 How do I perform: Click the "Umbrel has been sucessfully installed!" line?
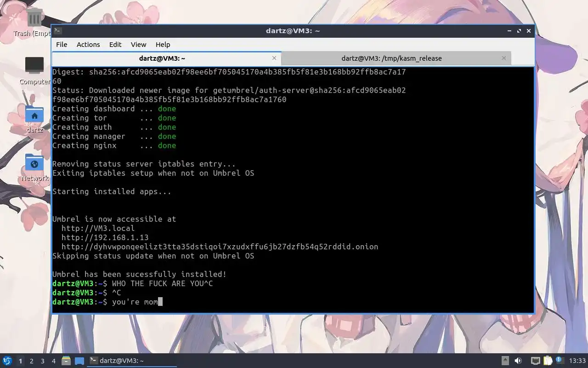pos(139,274)
